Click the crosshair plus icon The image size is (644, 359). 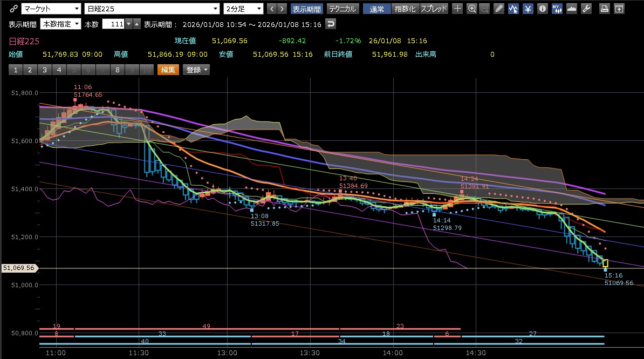[x=457, y=9]
